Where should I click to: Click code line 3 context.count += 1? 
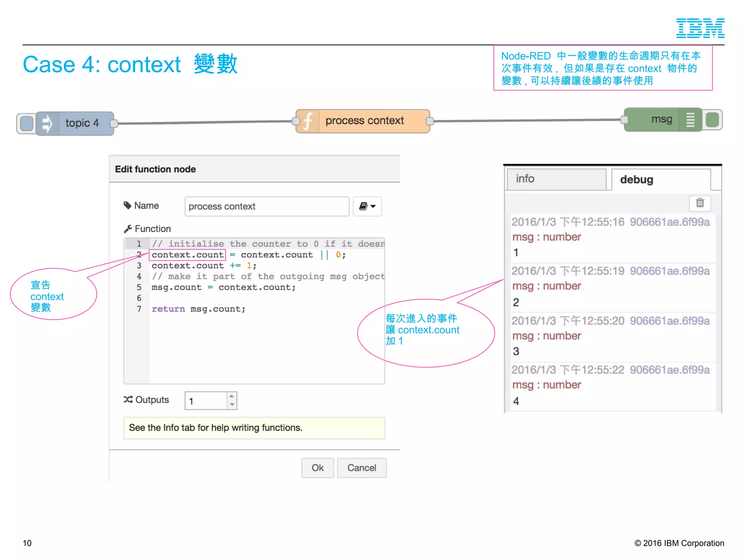(204, 266)
